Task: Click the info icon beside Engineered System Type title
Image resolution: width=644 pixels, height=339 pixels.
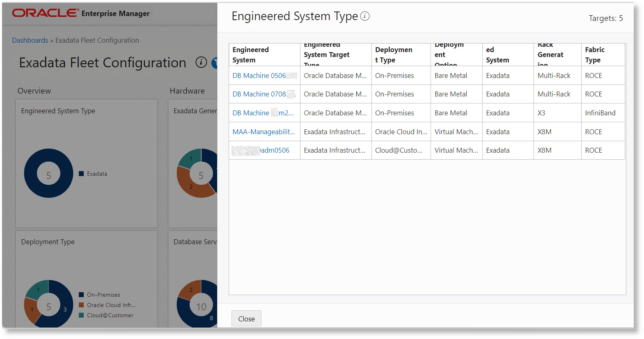Action: coord(365,16)
